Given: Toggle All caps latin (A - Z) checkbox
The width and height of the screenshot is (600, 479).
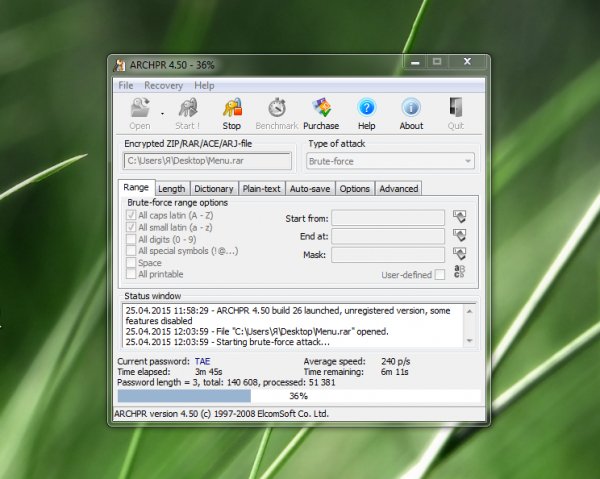Looking at the screenshot, I should tap(131, 215).
